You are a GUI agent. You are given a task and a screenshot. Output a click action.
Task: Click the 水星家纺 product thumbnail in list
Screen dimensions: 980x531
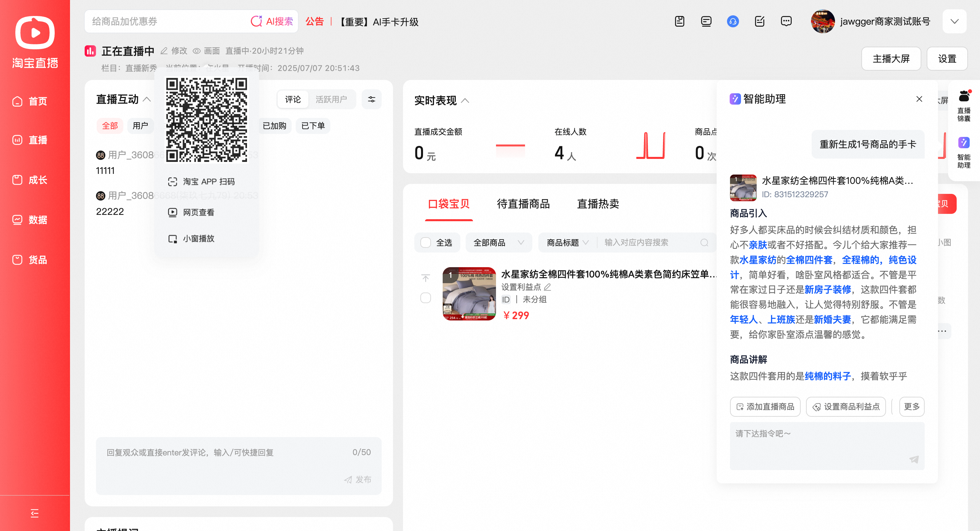click(469, 294)
